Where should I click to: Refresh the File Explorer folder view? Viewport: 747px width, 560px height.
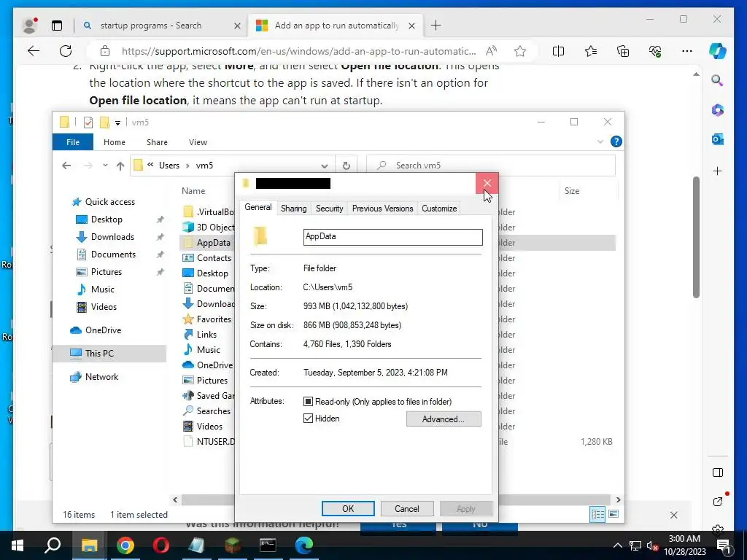click(x=347, y=166)
